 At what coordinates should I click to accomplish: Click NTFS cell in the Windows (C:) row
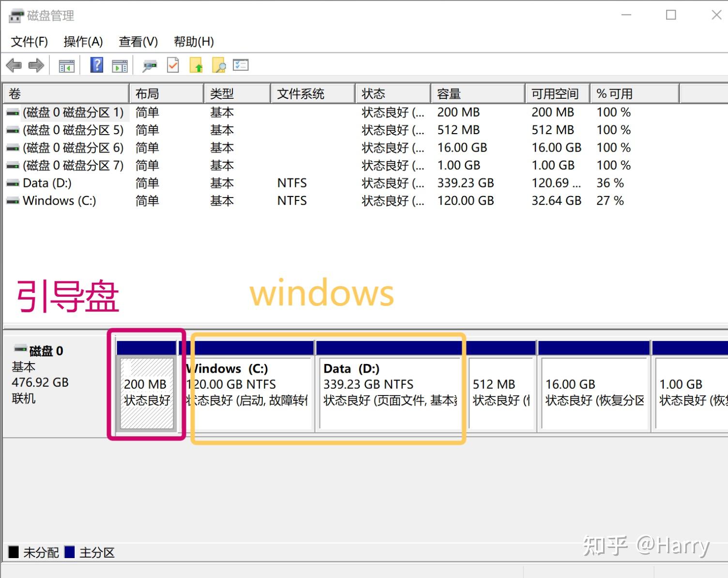[292, 201]
